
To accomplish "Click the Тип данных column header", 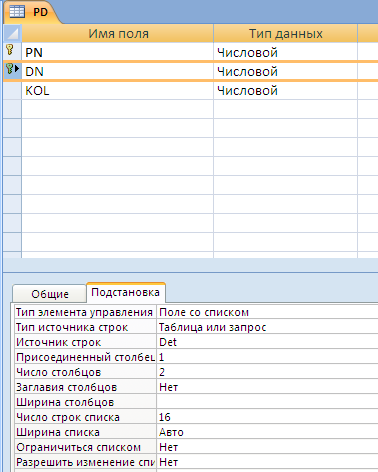I will [x=285, y=33].
